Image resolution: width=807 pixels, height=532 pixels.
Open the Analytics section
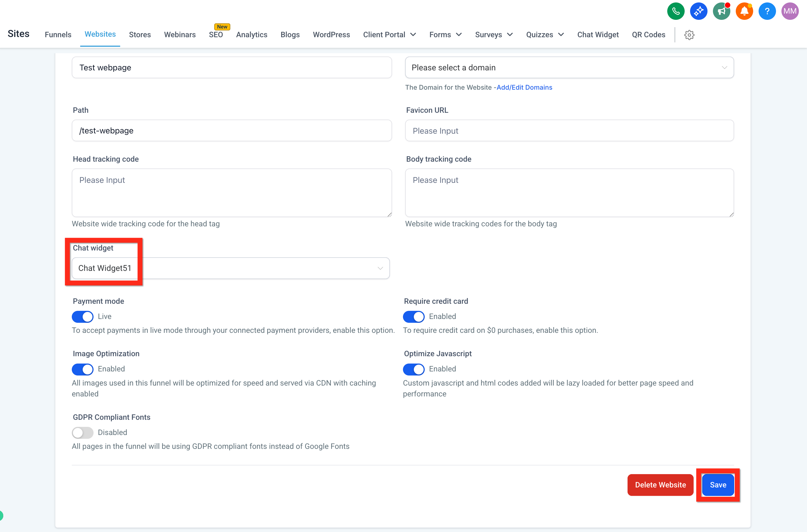point(252,35)
